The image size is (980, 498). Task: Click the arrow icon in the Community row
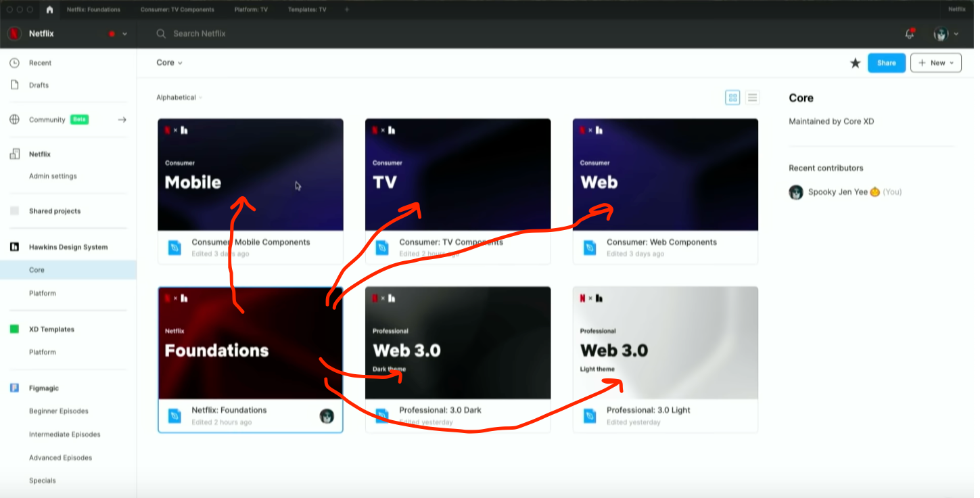122,120
